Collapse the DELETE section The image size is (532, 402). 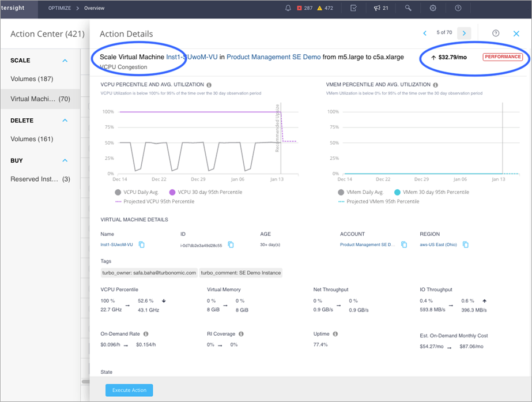(65, 120)
